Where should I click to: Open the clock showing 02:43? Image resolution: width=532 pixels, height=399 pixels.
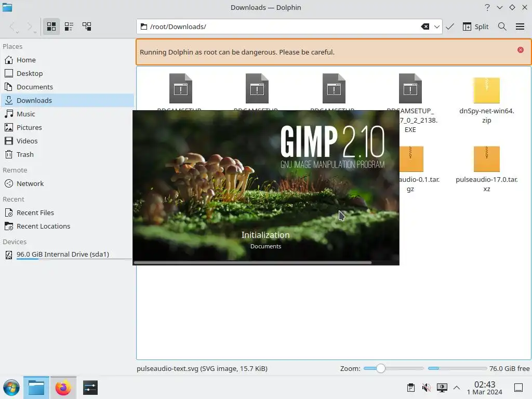coord(485,388)
